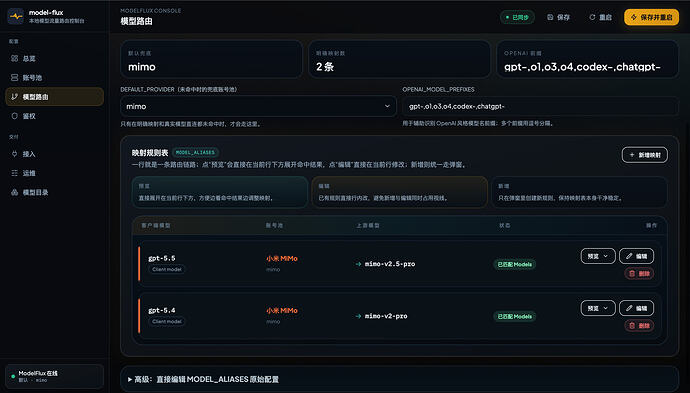Click 删除 trash button for gpt-5.5

(x=639, y=273)
